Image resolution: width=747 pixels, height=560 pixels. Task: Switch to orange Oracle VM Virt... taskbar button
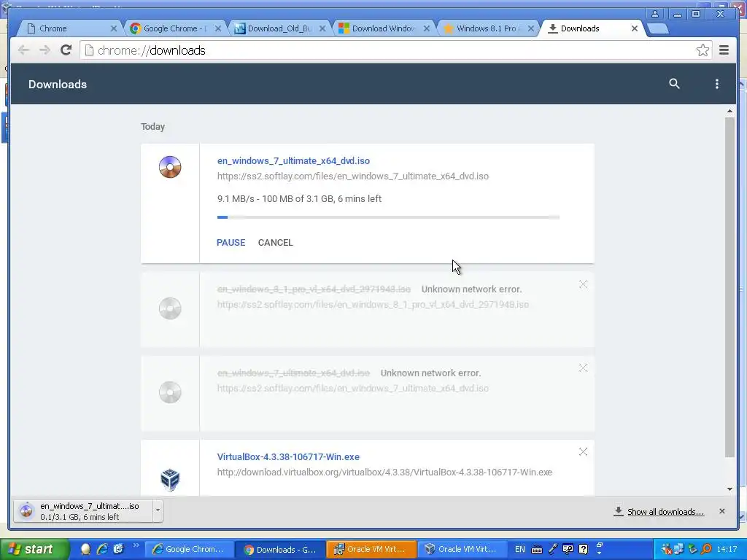pyautogui.click(x=371, y=549)
